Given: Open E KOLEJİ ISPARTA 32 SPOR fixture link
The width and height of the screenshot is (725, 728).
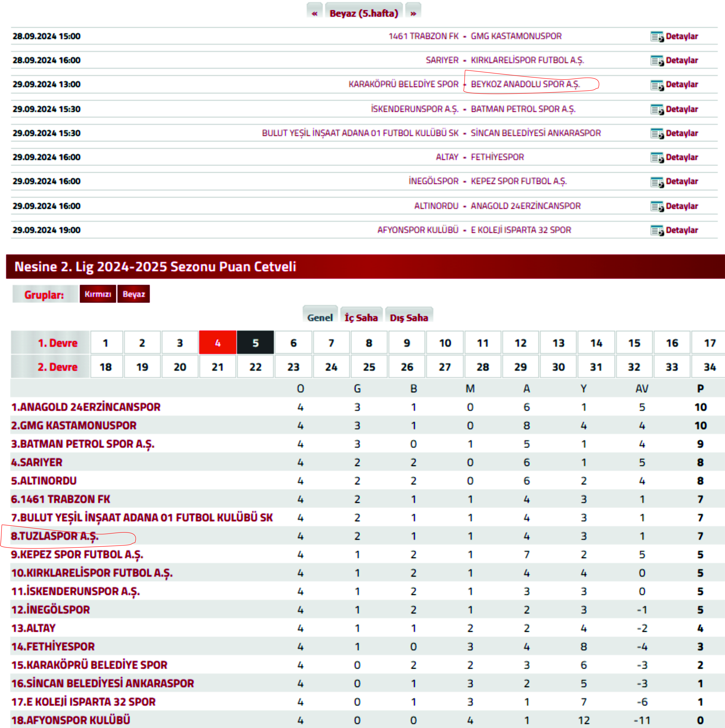Looking at the screenshot, I should pos(521,230).
